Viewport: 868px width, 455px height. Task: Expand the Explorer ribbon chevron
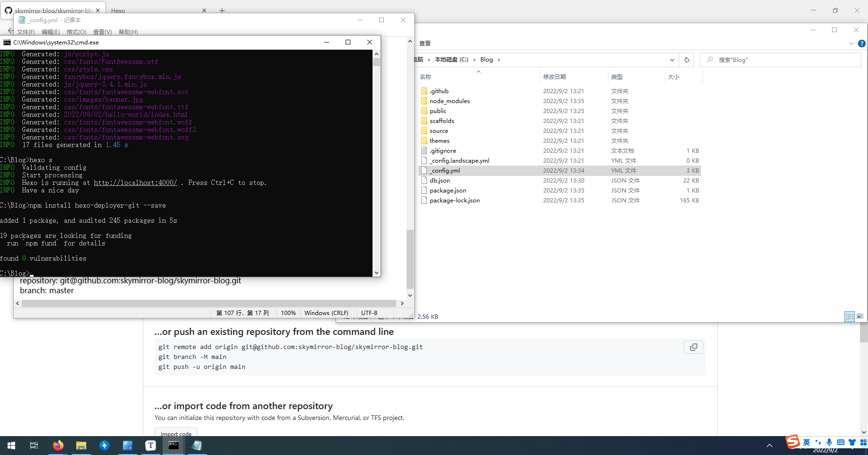(x=851, y=44)
